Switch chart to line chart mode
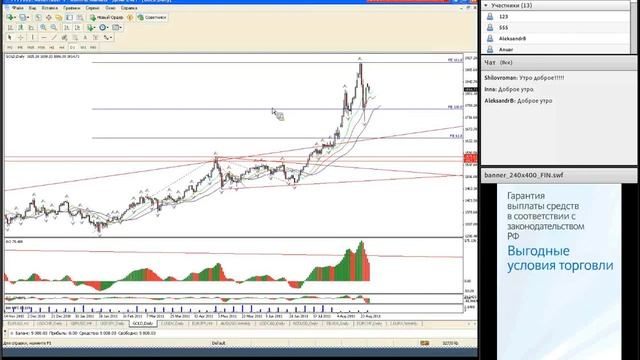Viewport: 640px width, 360px height. tap(31, 27)
